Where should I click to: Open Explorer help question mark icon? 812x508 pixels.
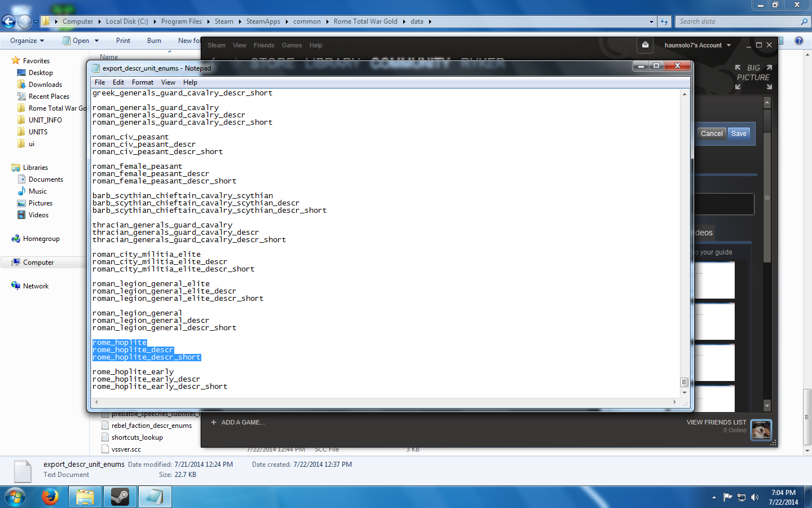[798, 41]
